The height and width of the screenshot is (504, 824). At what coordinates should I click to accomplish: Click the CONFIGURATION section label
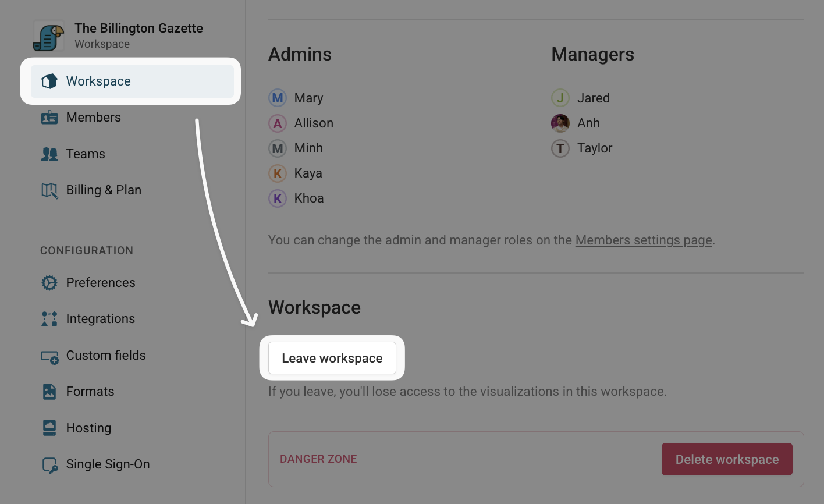(87, 251)
